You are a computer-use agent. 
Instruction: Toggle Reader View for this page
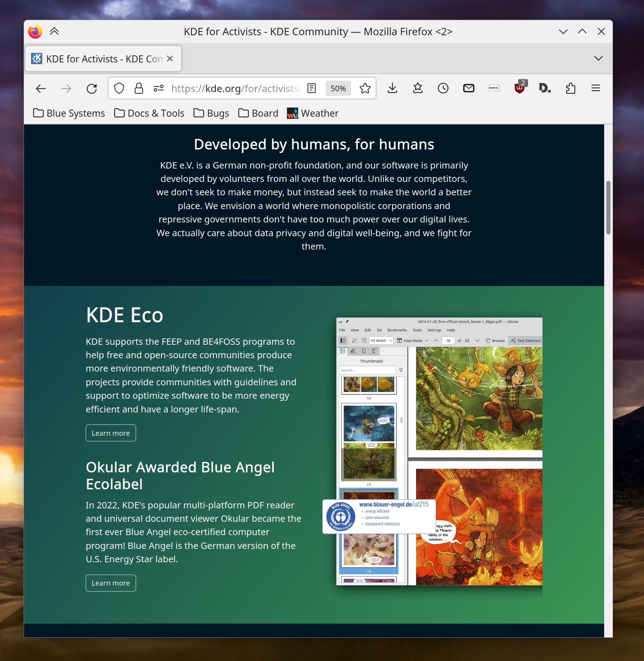point(311,88)
